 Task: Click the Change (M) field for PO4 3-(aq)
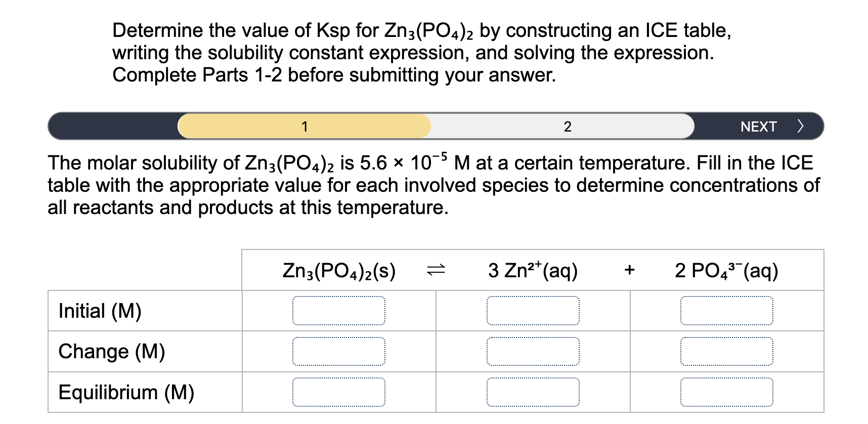[728, 351]
